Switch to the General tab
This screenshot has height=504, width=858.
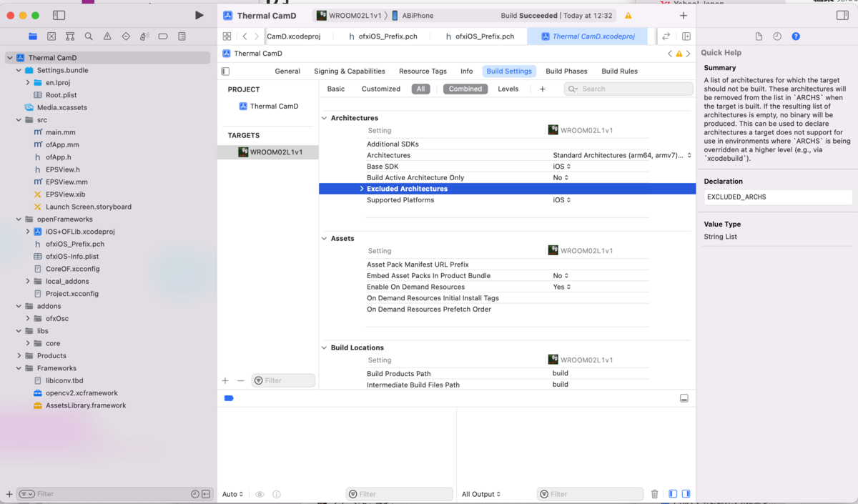287,71
